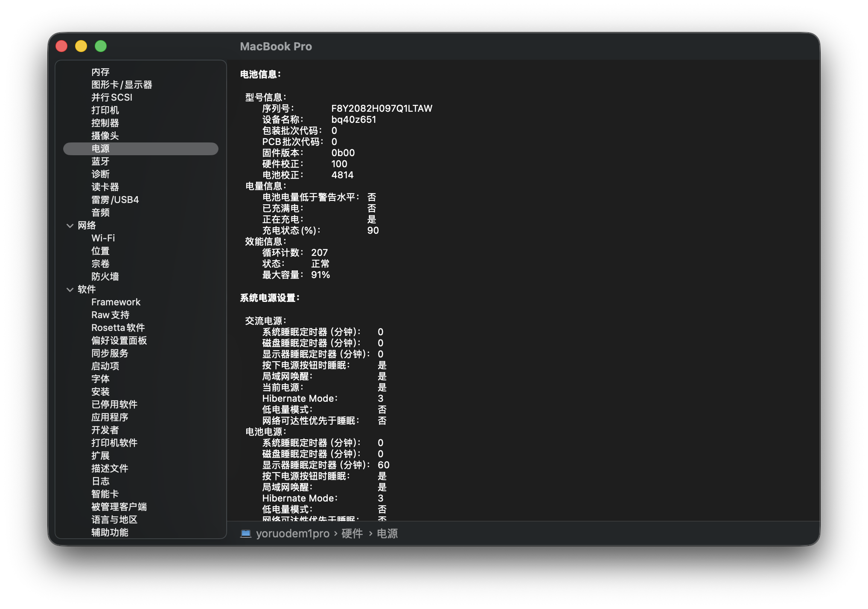The image size is (868, 609).
Task: Open 音频 sidebar entry
Action: point(100,213)
